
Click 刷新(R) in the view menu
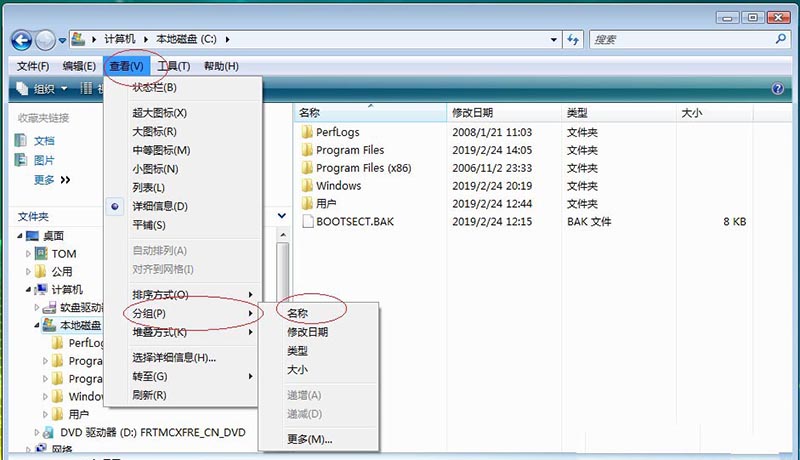pyautogui.click(x=149, y=395)
